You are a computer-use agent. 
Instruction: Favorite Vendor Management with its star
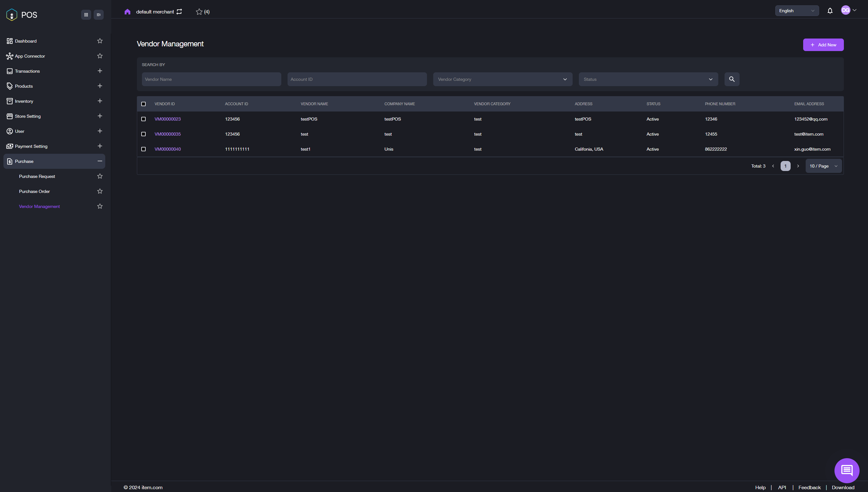point(100,206)
